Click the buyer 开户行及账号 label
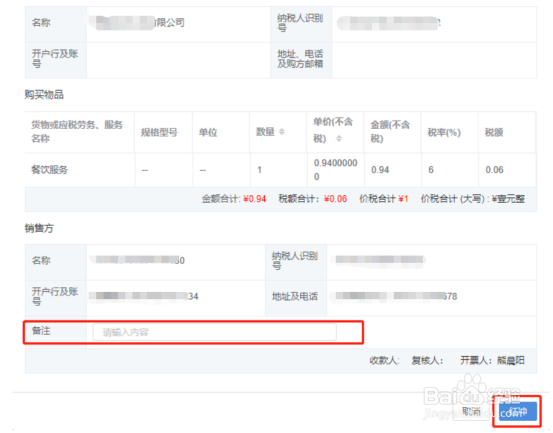 click(x=55, y=59)
